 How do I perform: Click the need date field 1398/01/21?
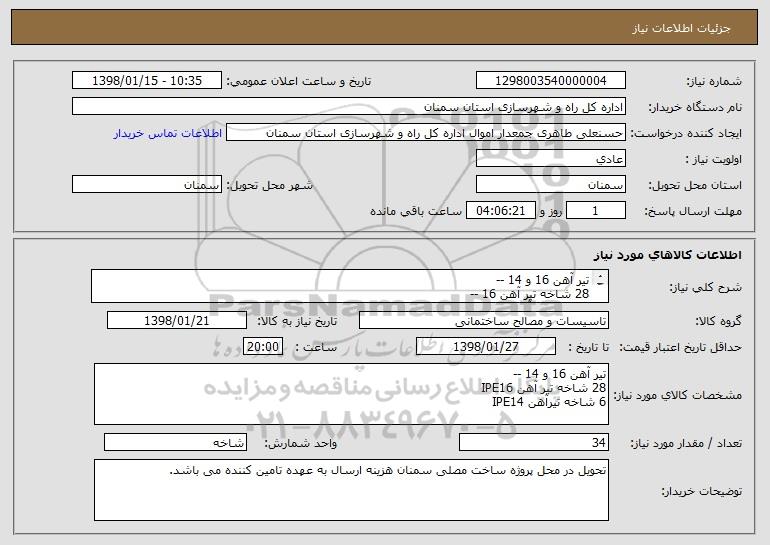[177, 320]
